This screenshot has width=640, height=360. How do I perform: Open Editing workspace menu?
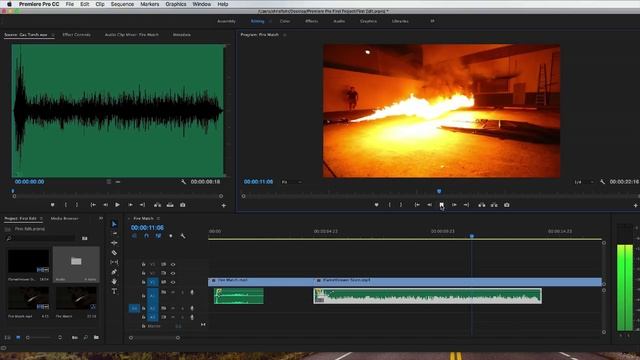tap(270, 21)
